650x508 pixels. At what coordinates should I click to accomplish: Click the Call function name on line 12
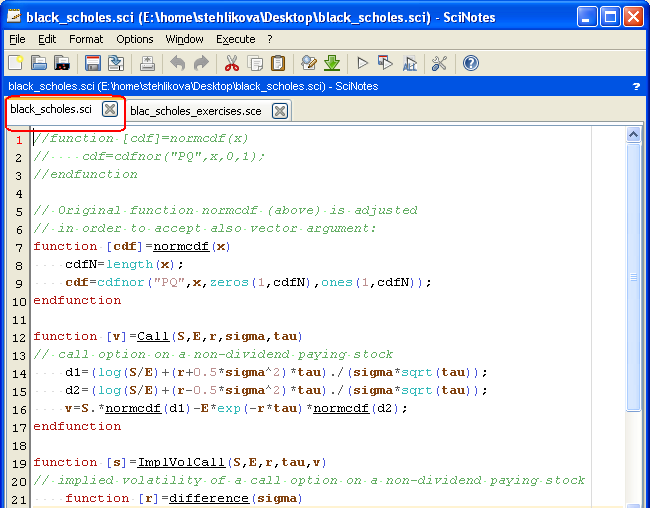(153, 336)
